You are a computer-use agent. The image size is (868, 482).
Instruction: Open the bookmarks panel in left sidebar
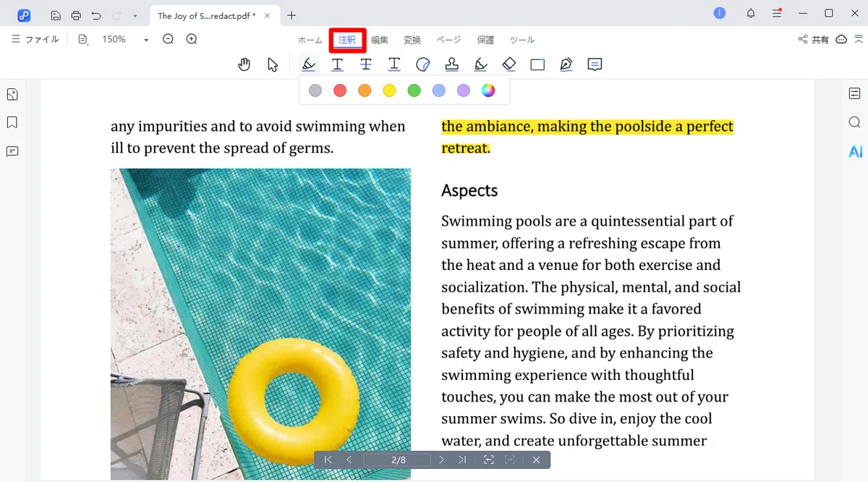click(x=12, y=122)
